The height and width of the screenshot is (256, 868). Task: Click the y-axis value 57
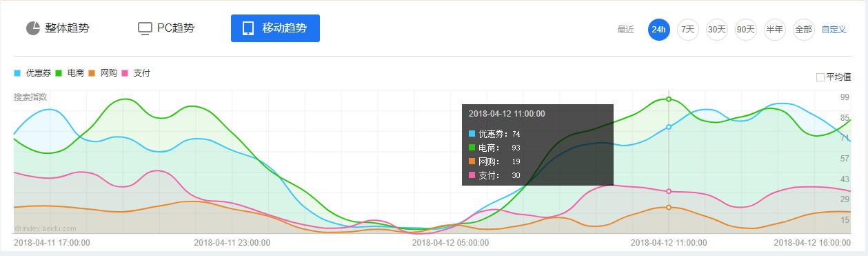[x=845, y=159]
